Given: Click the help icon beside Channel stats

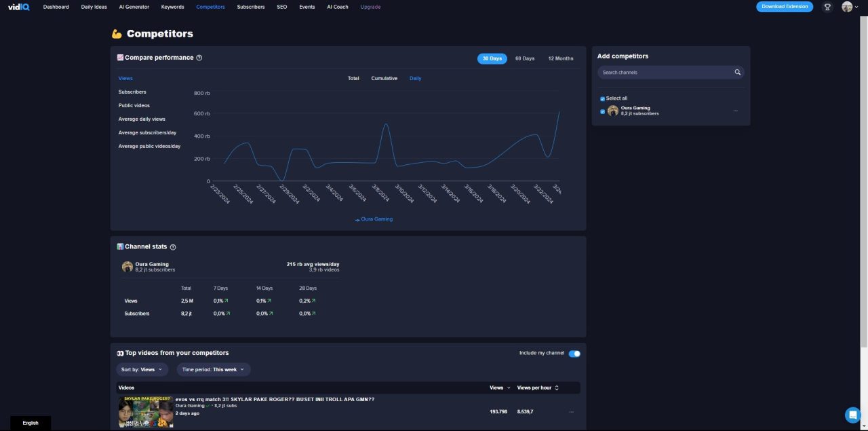Looking at the screenshot, I should 173,247.
